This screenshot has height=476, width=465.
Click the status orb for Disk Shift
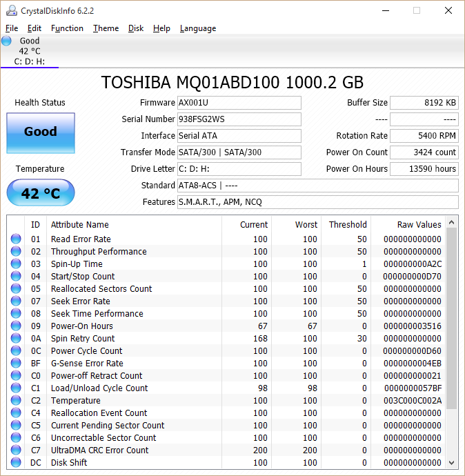pos(16,462)
